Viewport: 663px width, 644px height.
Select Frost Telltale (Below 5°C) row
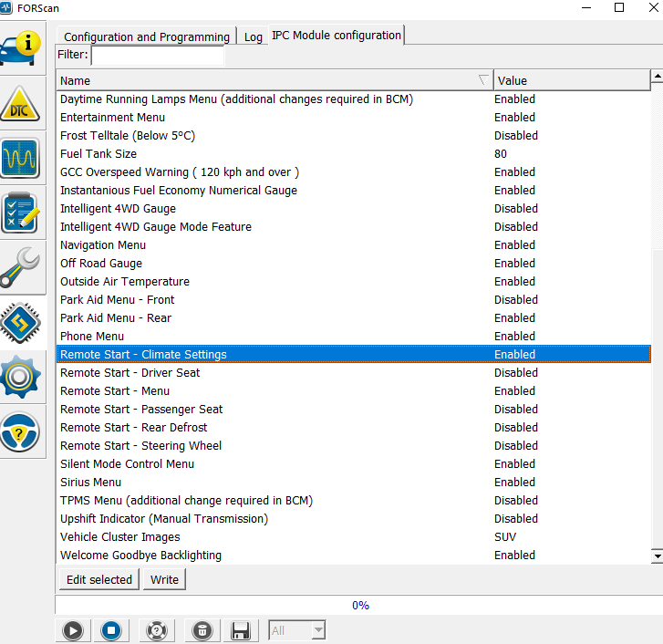354,135
